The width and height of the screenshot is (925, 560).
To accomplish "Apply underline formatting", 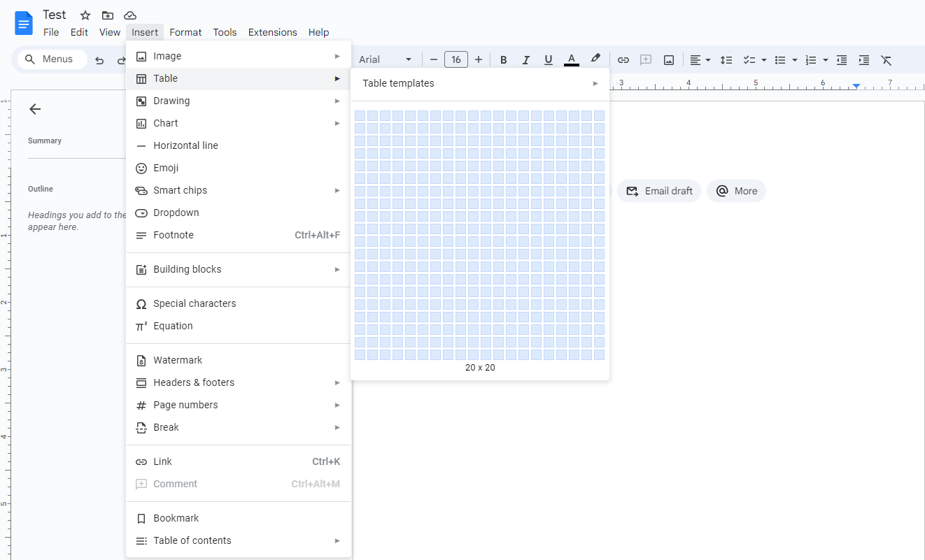I will click(548, 59).
